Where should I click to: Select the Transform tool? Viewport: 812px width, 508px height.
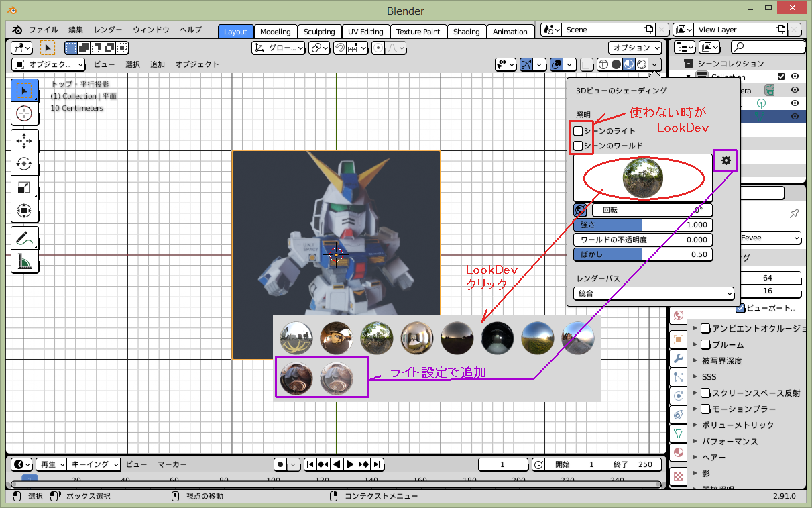(x=25, y=211)
